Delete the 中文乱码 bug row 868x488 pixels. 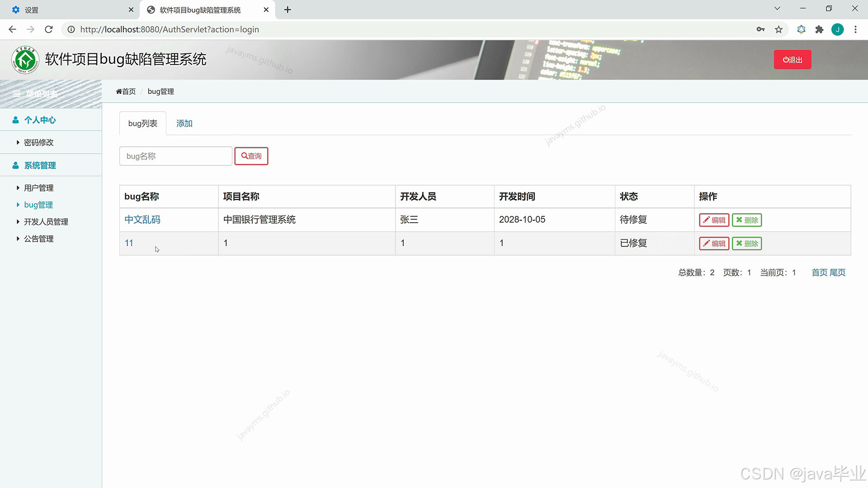[747, 220]
